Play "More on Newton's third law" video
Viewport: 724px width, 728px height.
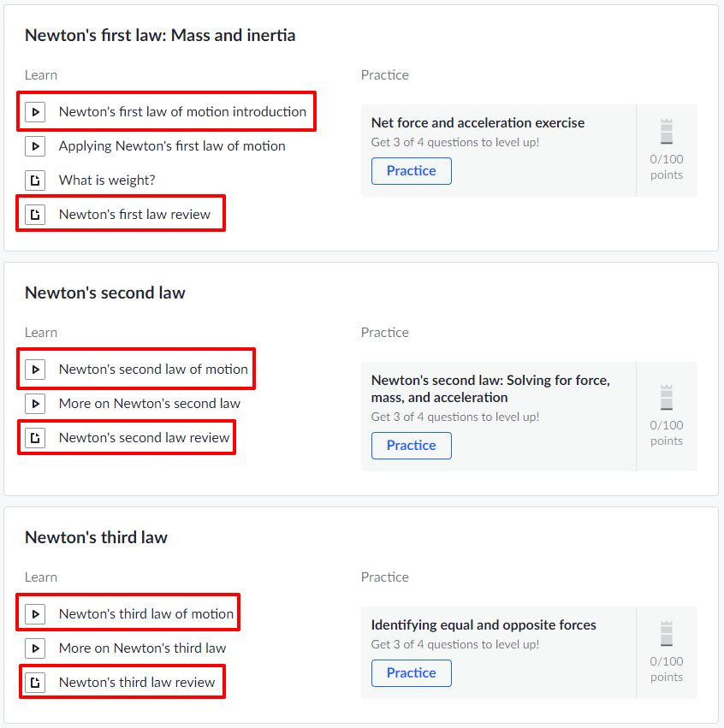35,648
